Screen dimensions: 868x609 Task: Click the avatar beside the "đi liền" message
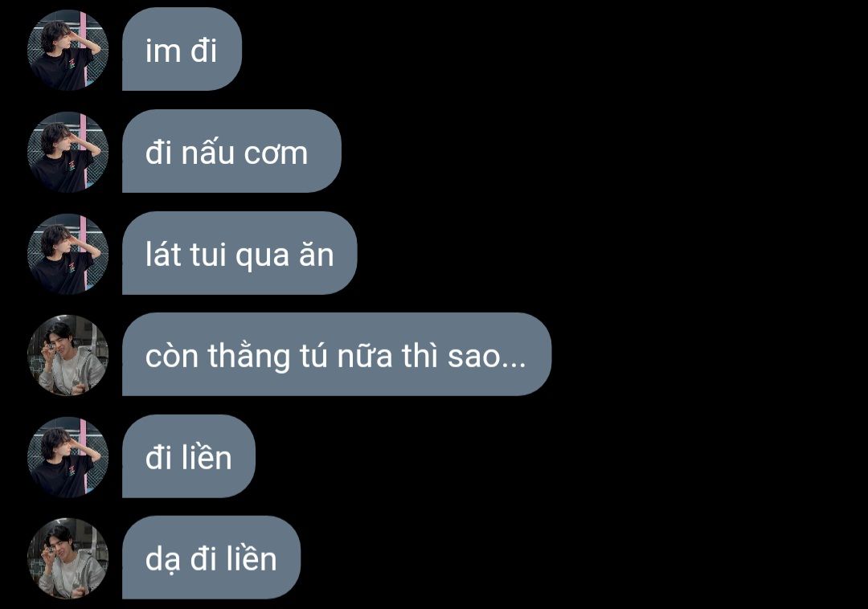[x=68, y=457]
